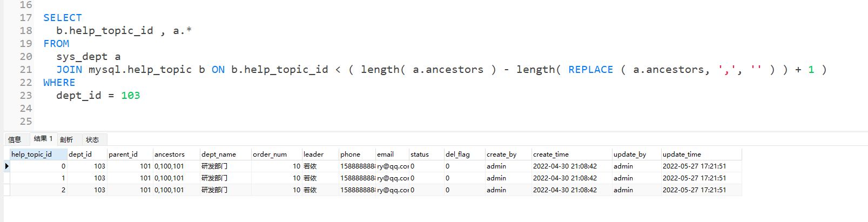Click the dept_name column header

(x=219, y=154)
